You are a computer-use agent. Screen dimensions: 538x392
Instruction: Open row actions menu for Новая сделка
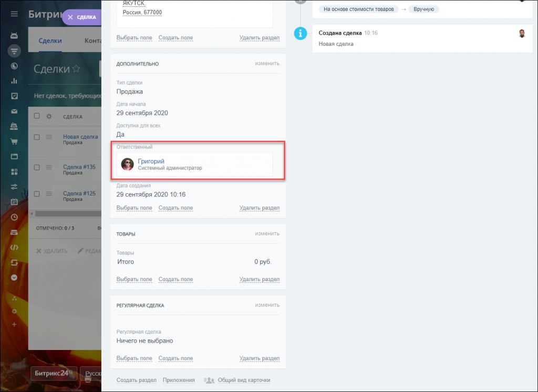point(49,137)
